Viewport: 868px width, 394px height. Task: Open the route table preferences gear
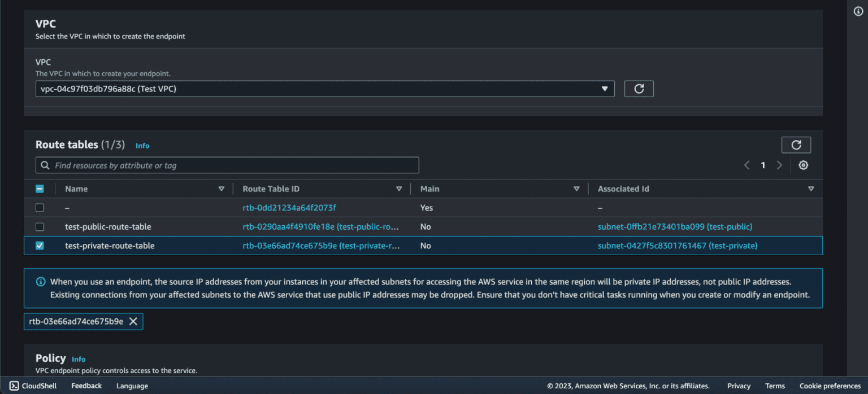coord(803,165)
